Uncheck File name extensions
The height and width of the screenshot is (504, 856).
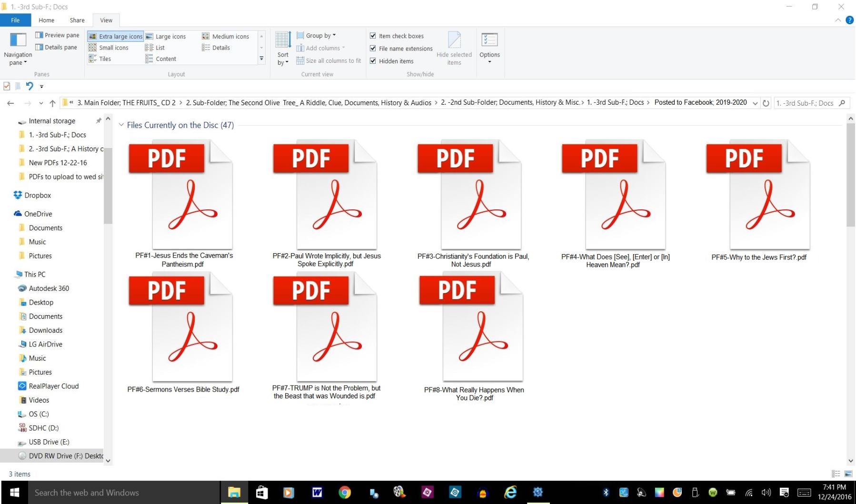373,49
